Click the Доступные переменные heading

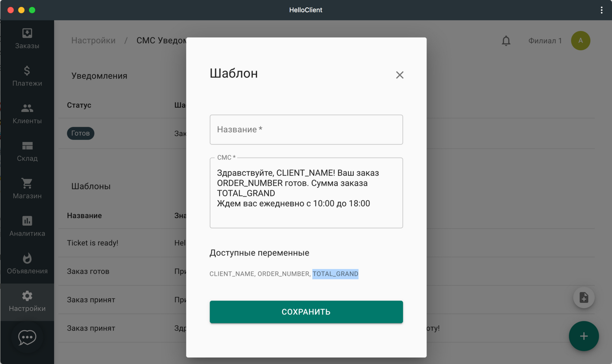(x=259, y=253)
